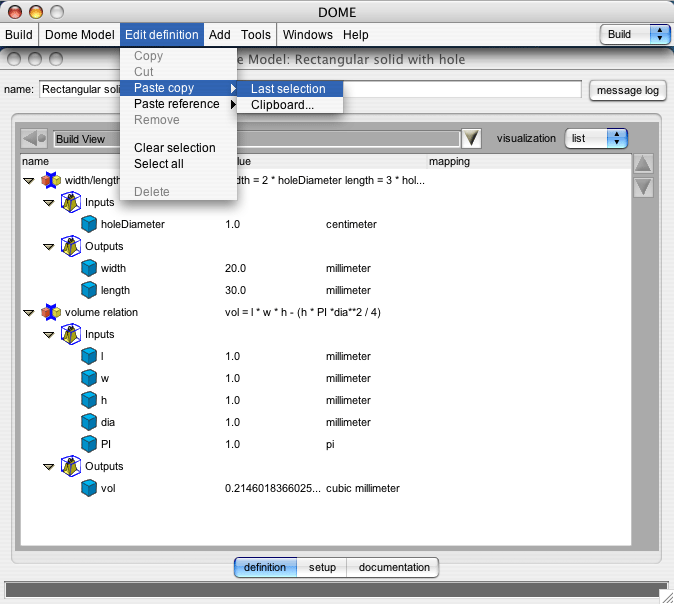The image size is (674, 604).
Task: Click the pi unit of PI
Action: pyautogui.click(x=330, y=444)
